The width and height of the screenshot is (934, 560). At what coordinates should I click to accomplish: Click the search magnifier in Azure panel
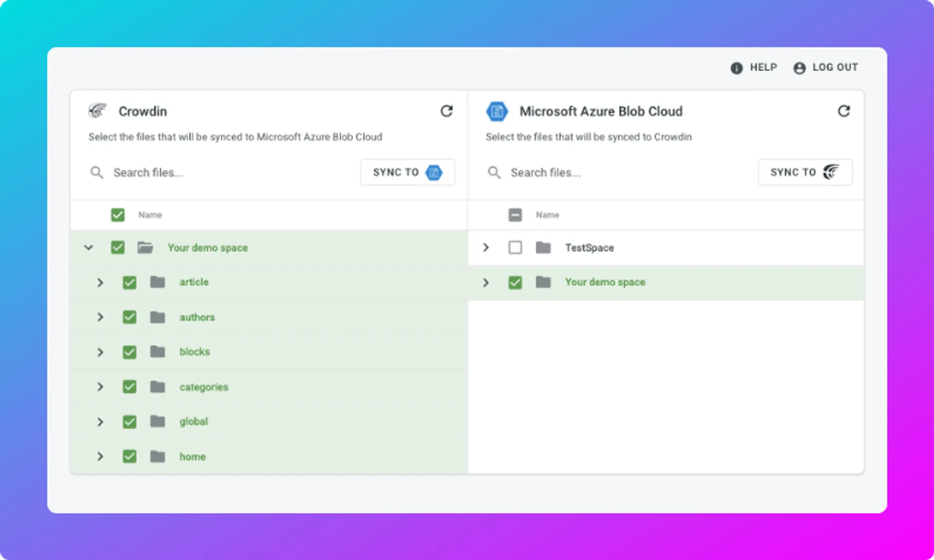[494, 173]
